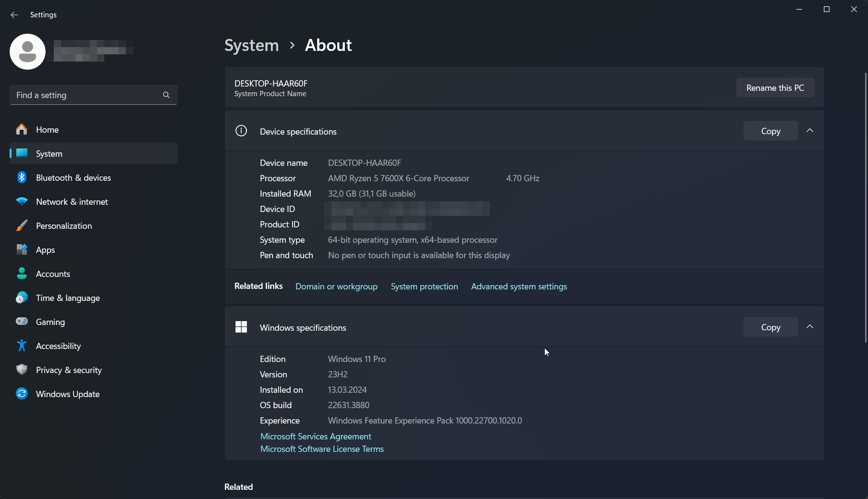Open Microsoft Software License Terms link
Image resolution: width=868 pixels, height=499 pixels.
coord(322,449)
